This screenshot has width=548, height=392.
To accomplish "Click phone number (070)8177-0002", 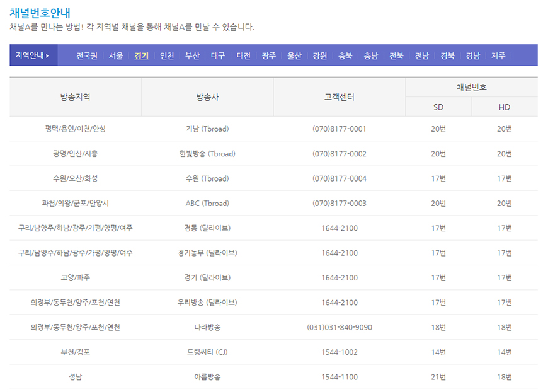I will point(340,154).
